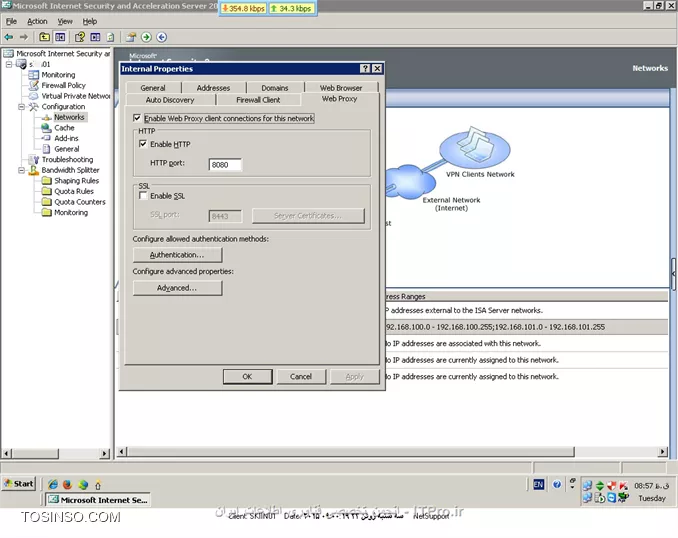Launch Firefox from quick launch bar
The image size is (678, 538).
coord(67,484)
